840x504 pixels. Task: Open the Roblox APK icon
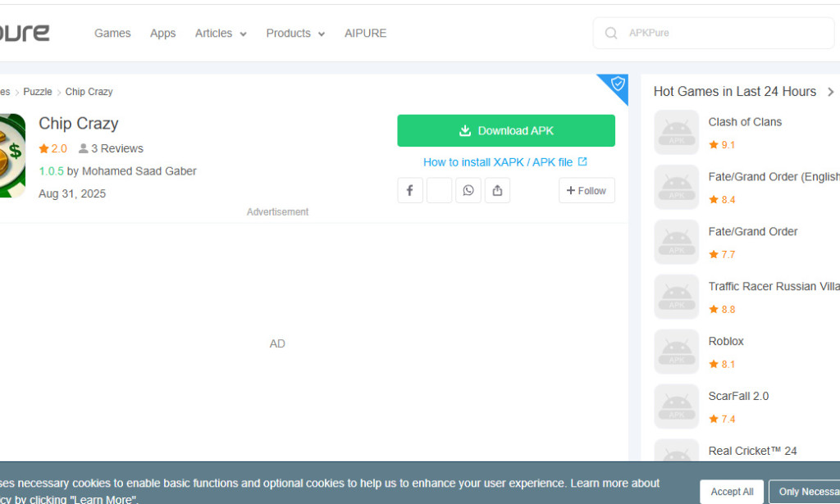[676, 352]
